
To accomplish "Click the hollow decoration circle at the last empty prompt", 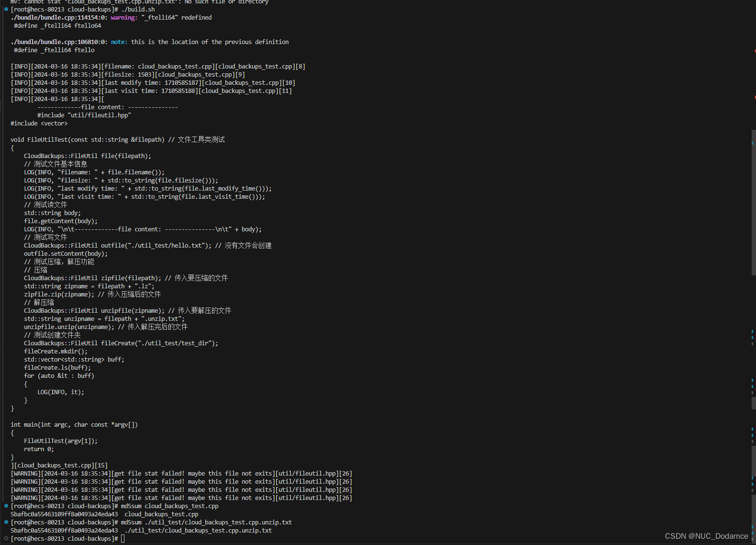I will pyautogui.click(x=6, y=538).
